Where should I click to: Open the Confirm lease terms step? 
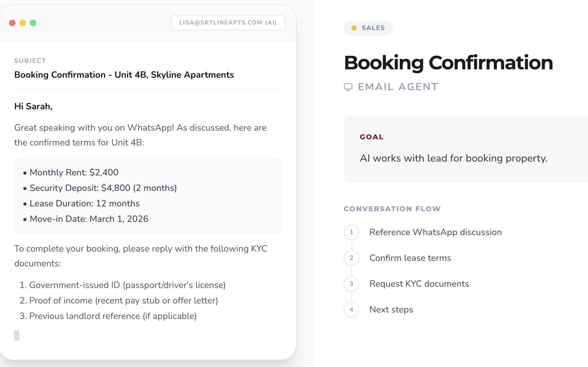tap(410, 258)
